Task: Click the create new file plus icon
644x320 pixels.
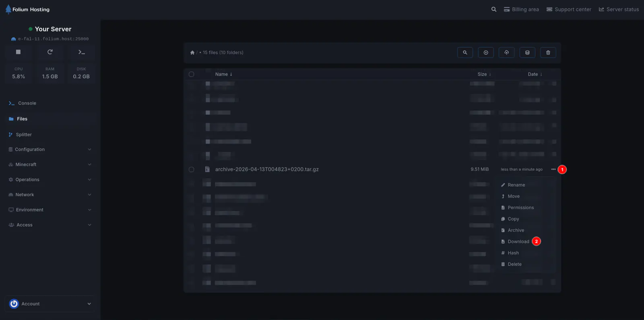Action: point(486,53)
